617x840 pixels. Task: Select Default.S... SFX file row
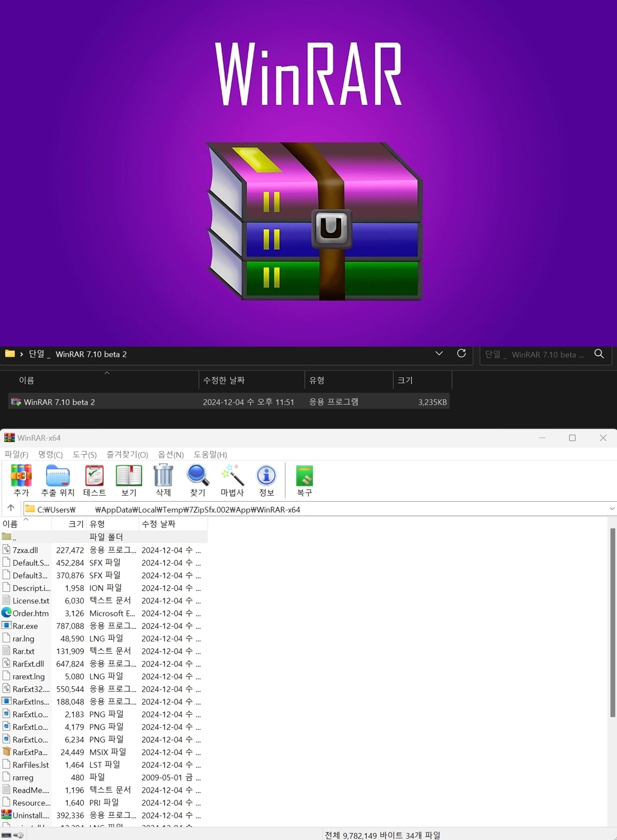click(104, 563)
